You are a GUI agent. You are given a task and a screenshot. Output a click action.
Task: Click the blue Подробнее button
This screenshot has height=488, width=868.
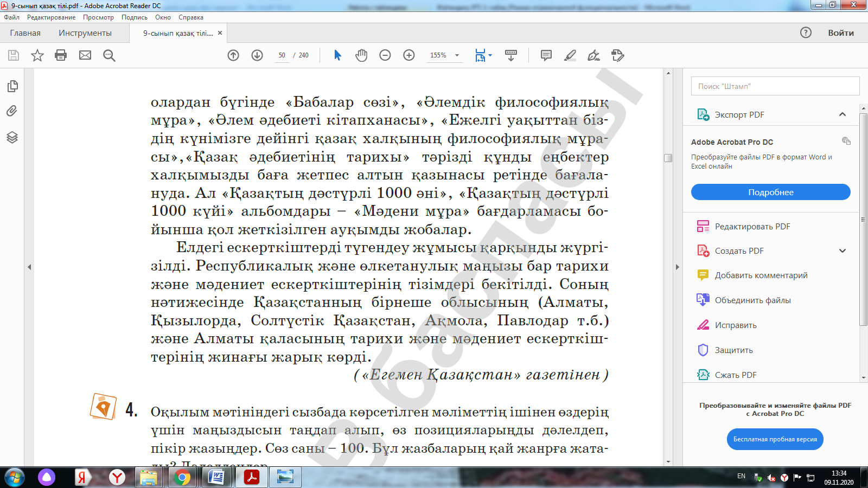[x=770, y=192]
